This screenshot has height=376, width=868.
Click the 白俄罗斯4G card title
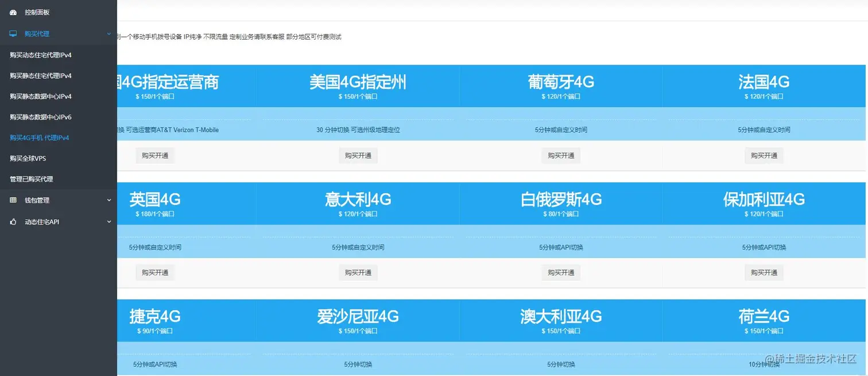click(561, 199)
